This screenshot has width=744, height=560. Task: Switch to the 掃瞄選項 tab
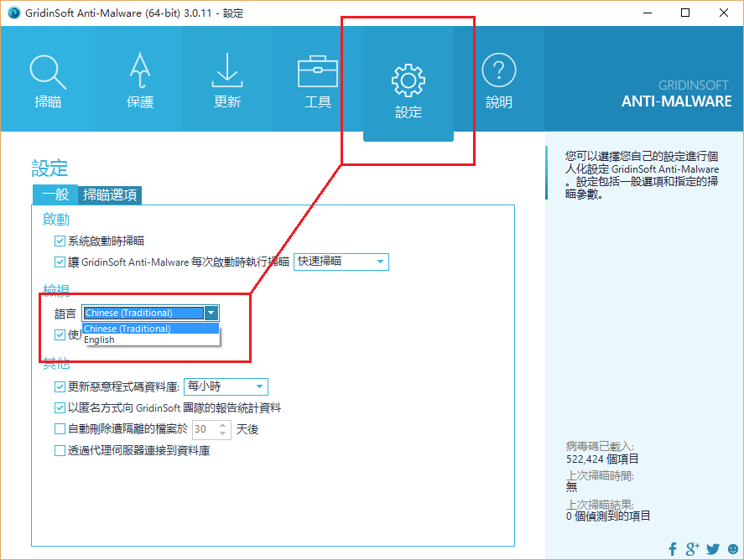111,195
